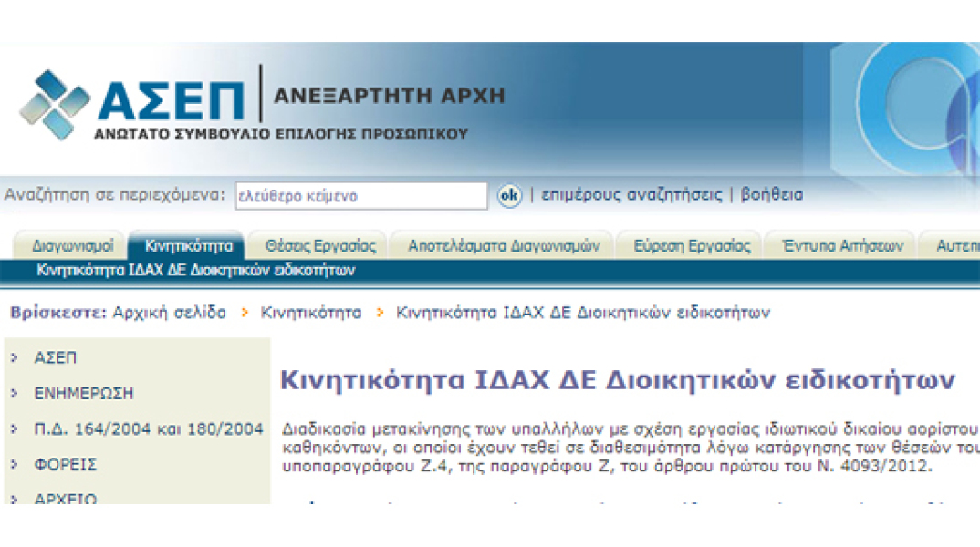Go to Αρχική σελίδα breadcrumb
The height and width of the screenshot is (547, 980).
coord(169,313)
